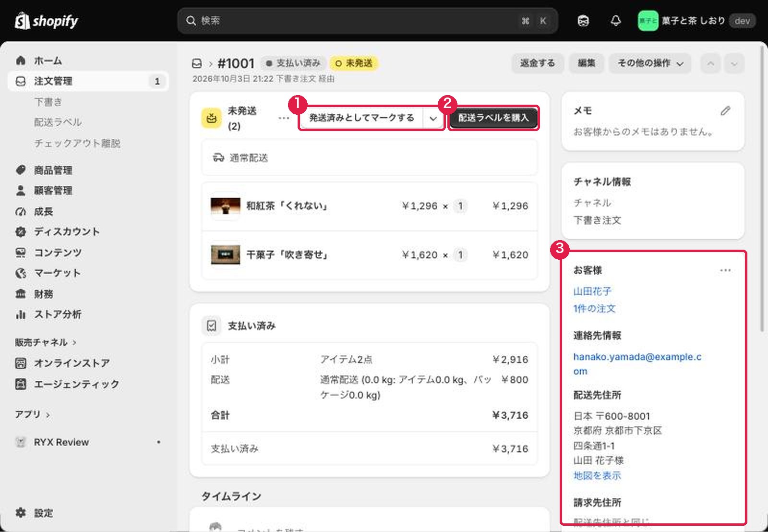Edit the メモ with the pencil icon
768x532 pixels.
(725, 111)
